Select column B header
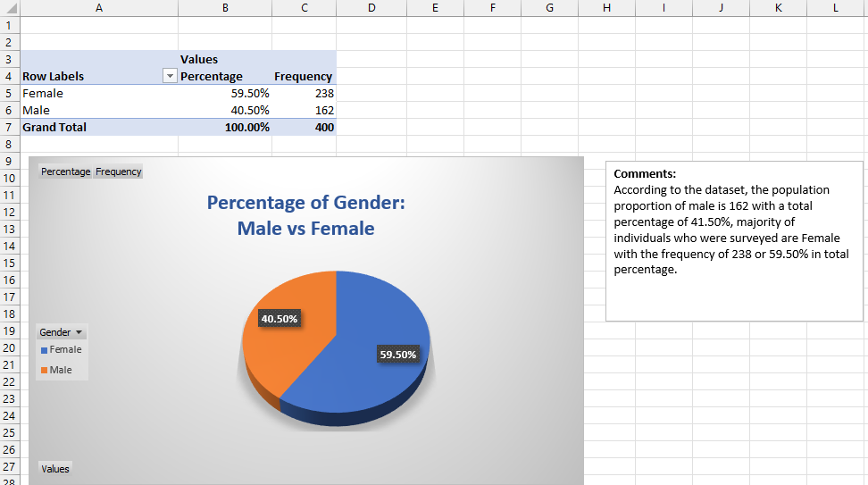 pos(225,8)
